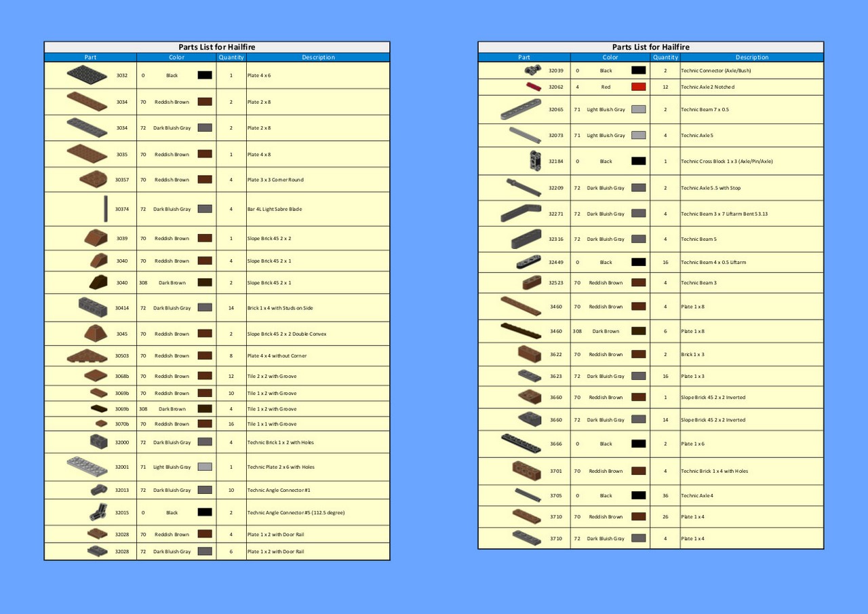Screen dimensions: 868x614
Task: Open the Plate 3 x 3 Corner Round image
Action: coord(94,179)
